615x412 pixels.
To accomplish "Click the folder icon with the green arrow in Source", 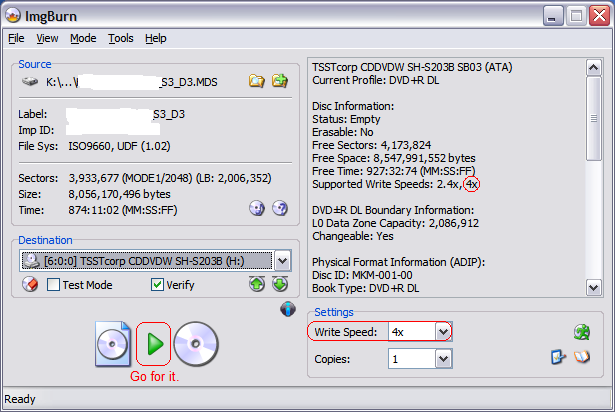I will pos(281,81).
